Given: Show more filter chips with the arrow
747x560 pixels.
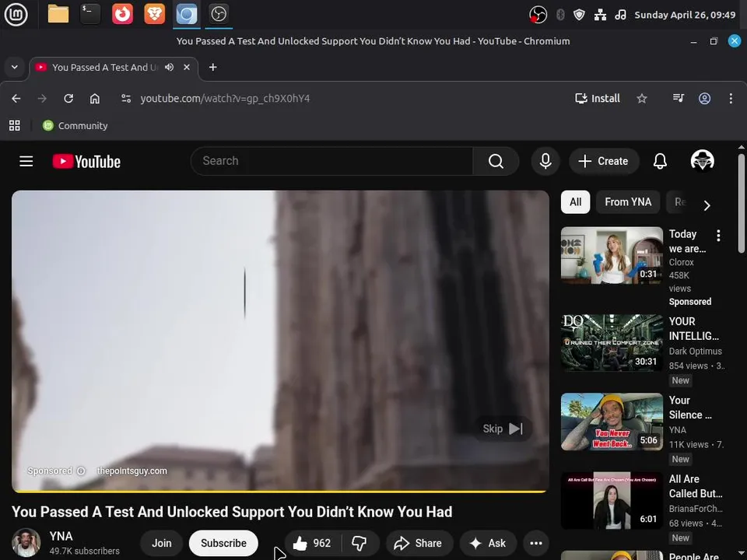Looking at the screenshot, I should coord(707,205).
